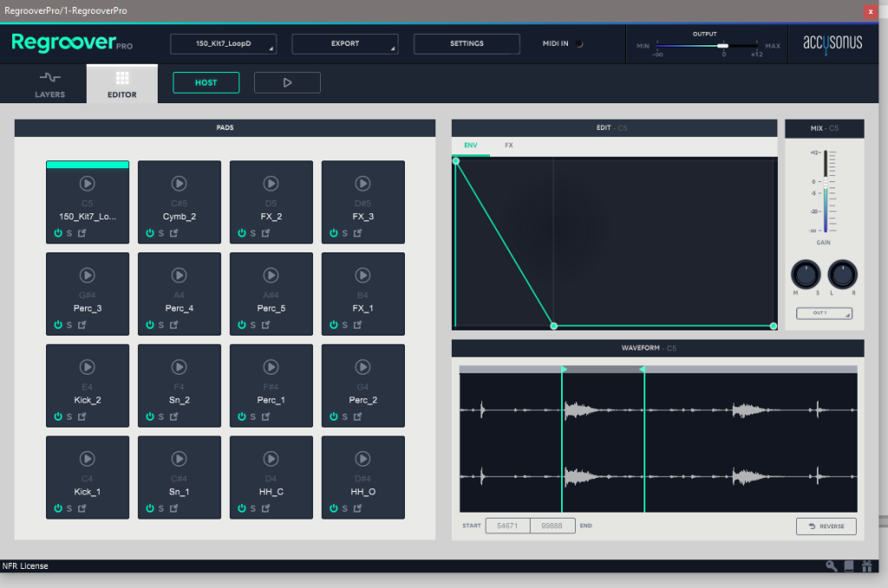Open the FX tab in Edit panel
Viewport: 888px width, 588px height.
pos(509,146)
